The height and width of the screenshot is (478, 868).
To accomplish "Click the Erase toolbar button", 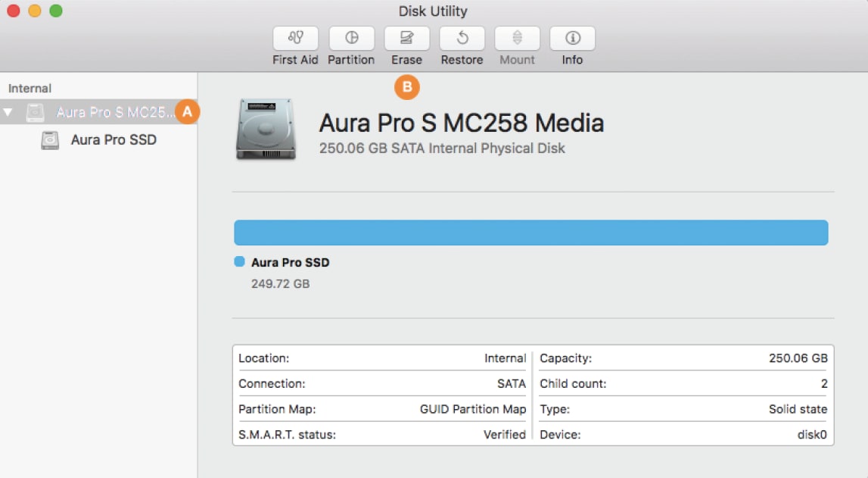I will coord(407,39).
